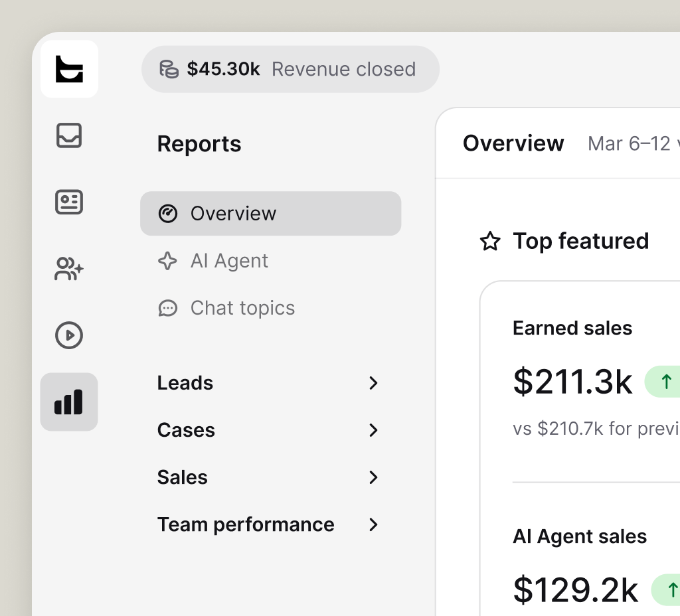Open the people with sparkle sidebar icon
This screenshot has width=680, height=616.
[x=69, y=269]
